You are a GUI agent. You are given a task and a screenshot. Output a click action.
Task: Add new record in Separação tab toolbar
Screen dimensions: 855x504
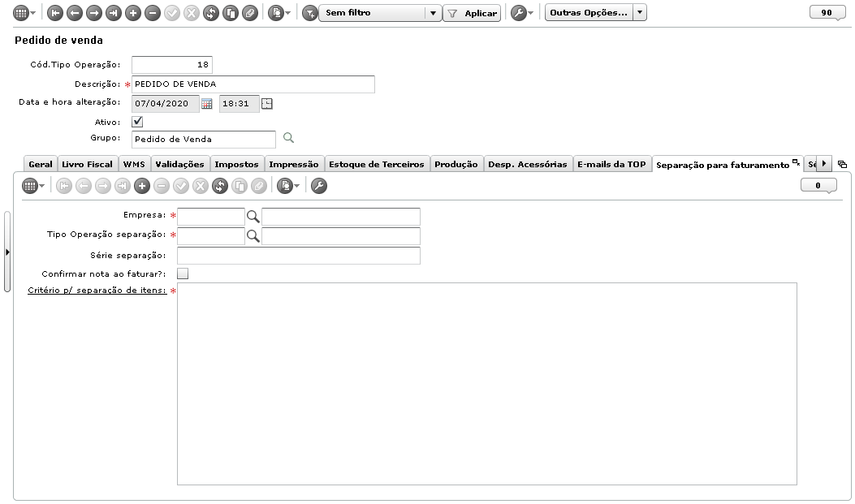tap(142, 187)
